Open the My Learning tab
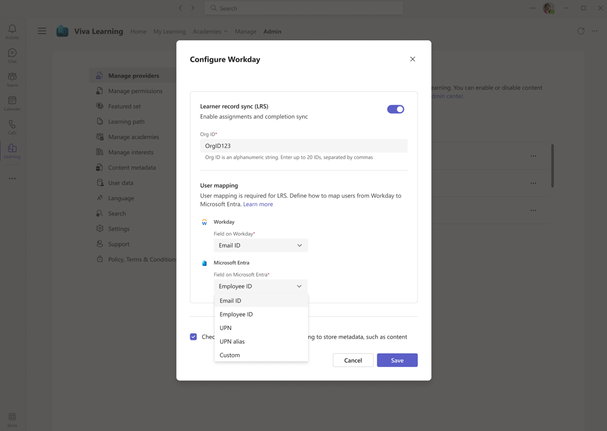The width and height of the screenshot is (607, 431). pyautogui.click(x=169, y=31)
